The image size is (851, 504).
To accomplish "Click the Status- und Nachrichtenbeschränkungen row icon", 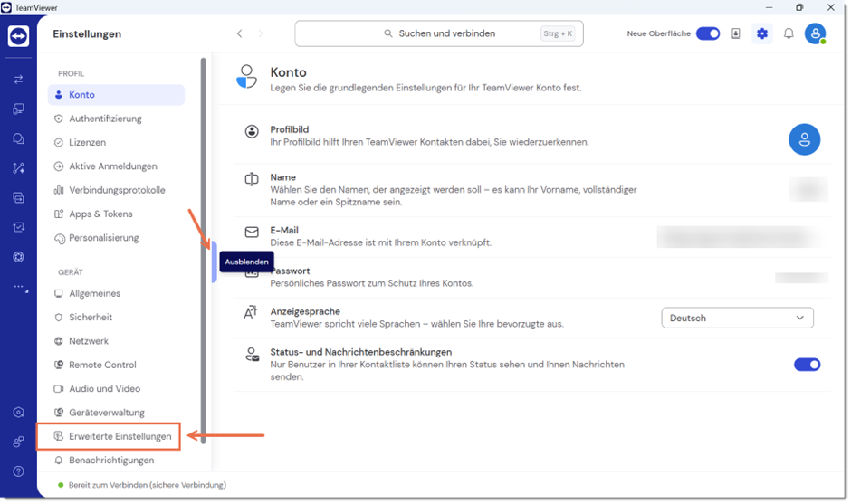I will coord(253,355).
